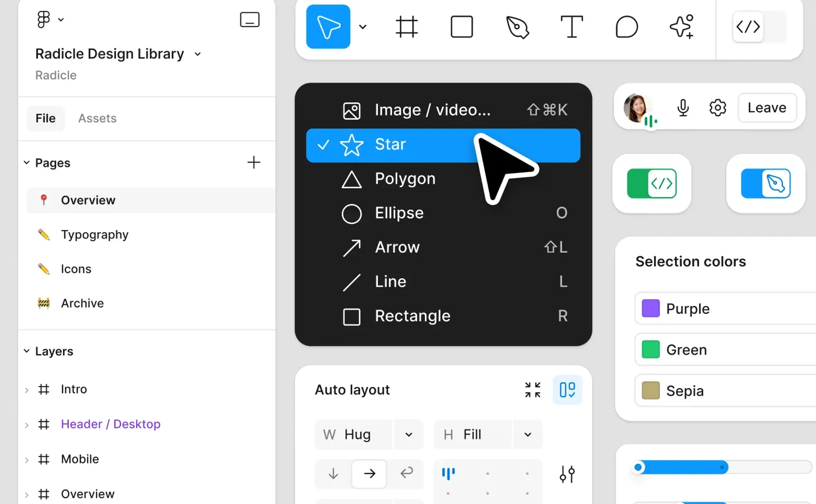Expand the Header / Desktop layer
The image size is (816, 504).
point(27,425)
